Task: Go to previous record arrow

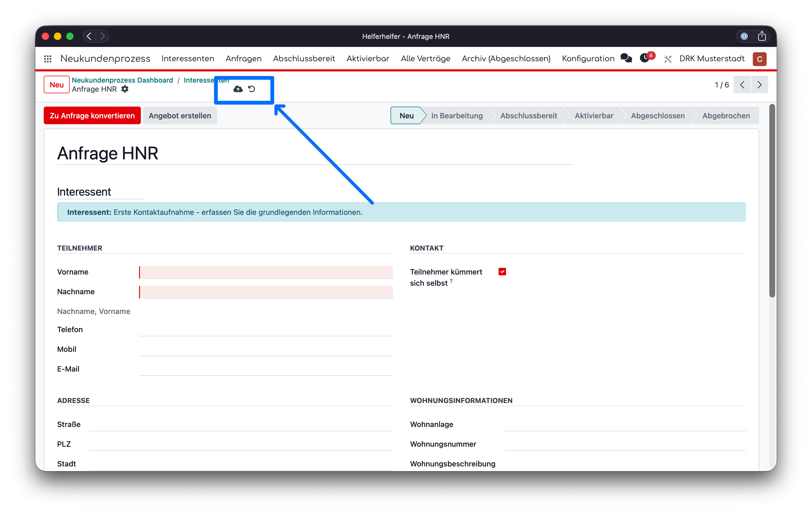Action: pos(742,84)
